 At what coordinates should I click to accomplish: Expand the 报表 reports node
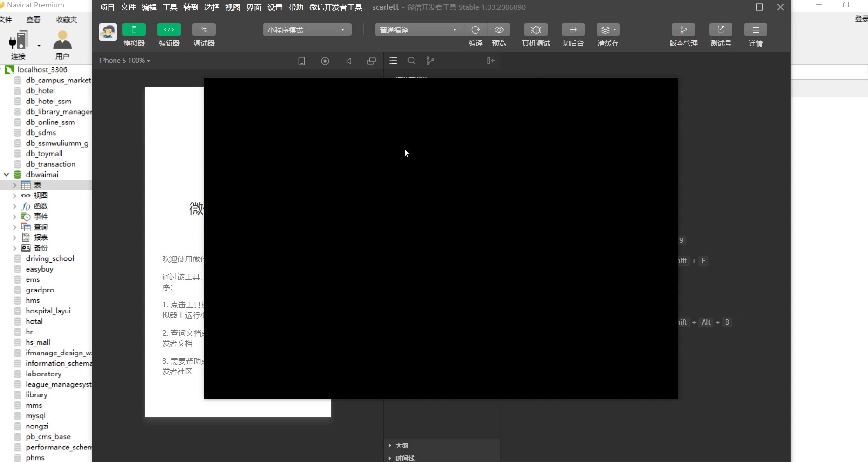coord(14,238)
